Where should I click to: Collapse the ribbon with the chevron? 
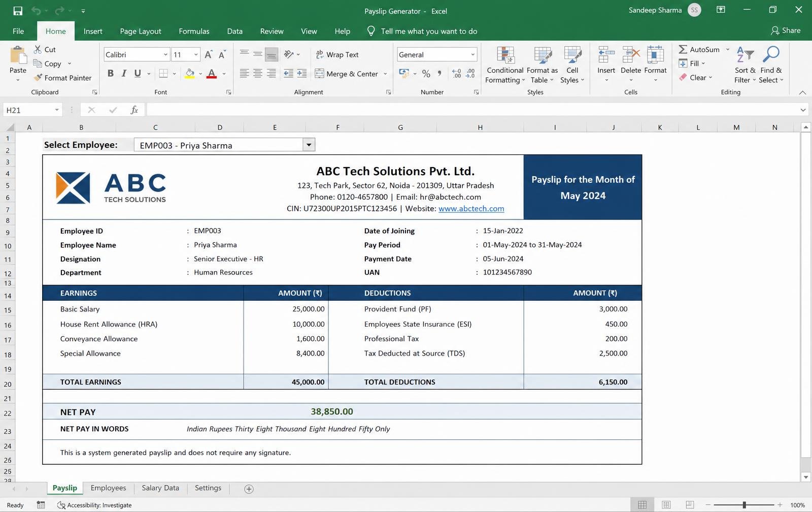point(802,92)
